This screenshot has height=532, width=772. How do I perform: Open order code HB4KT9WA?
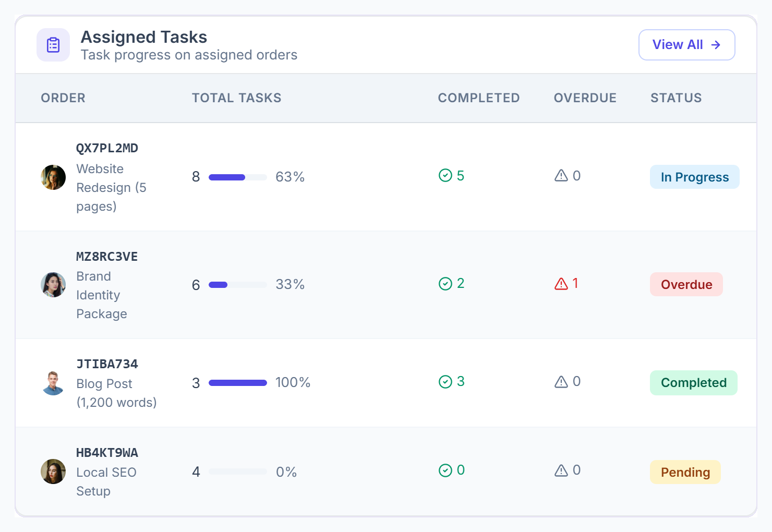[x=107, y=453]
